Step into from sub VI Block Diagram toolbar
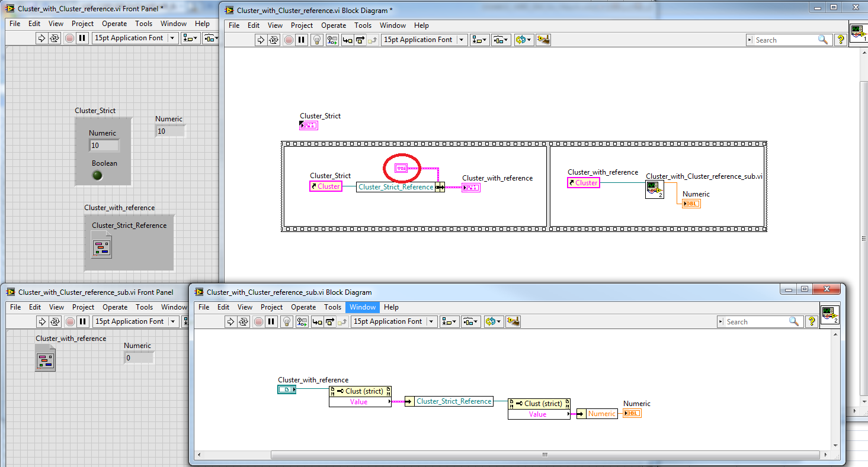This screenshot has height=467, width=868. 318,321
